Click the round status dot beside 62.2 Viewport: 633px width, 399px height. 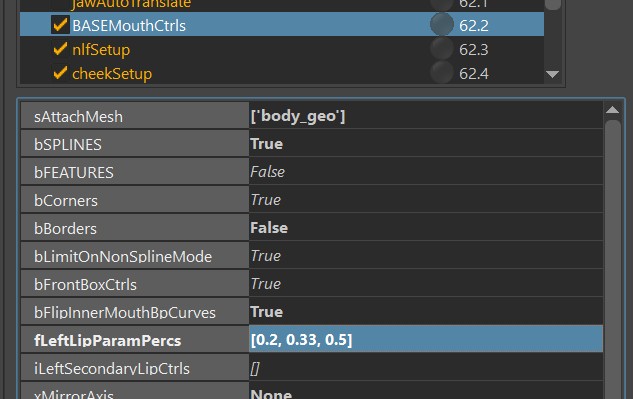coord(442,24)
